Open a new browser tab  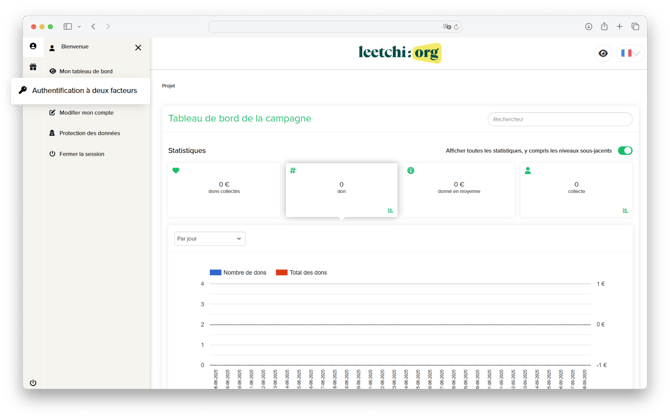619,26
